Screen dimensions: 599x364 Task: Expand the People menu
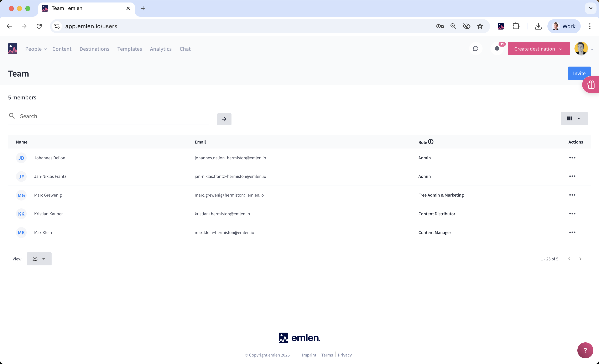[x=36, y=49]
